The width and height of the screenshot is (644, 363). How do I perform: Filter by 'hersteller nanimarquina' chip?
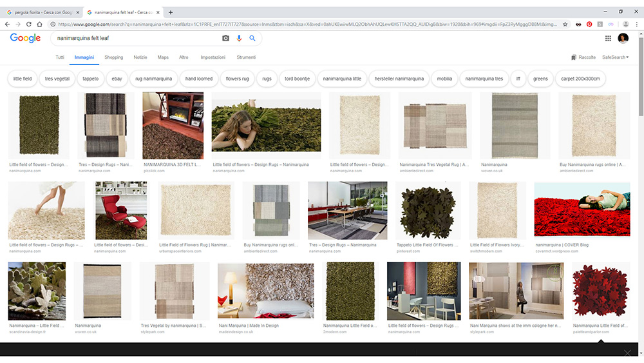[399, 79]
